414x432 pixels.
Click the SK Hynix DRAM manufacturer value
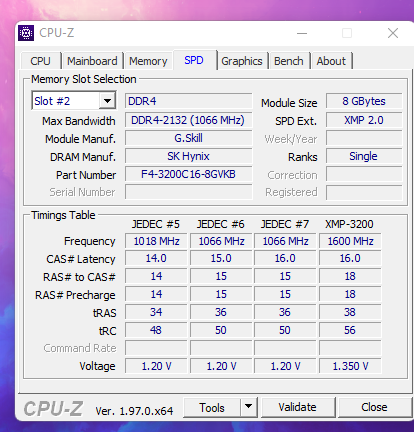click(189, 156)
